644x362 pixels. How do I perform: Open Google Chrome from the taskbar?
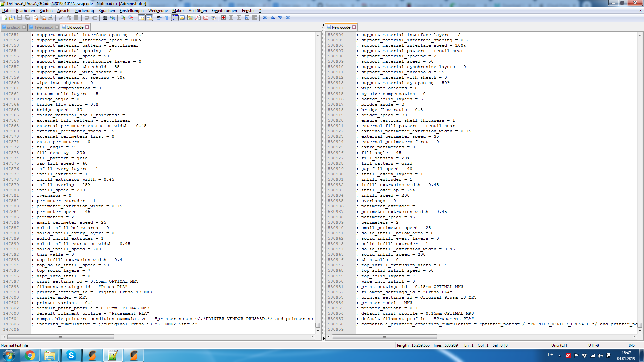30,355
